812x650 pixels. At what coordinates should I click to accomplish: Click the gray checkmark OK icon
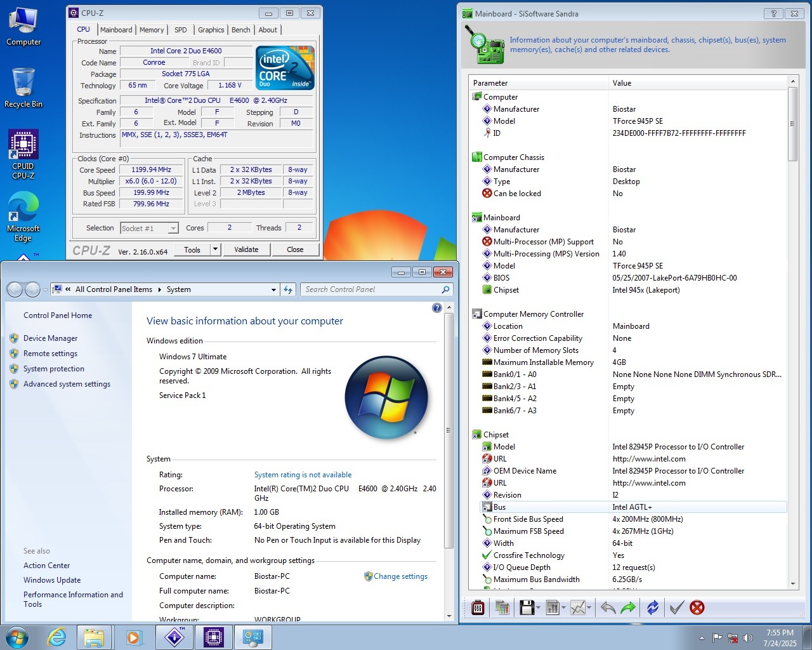pyautogui.click(x=676, y=607)
